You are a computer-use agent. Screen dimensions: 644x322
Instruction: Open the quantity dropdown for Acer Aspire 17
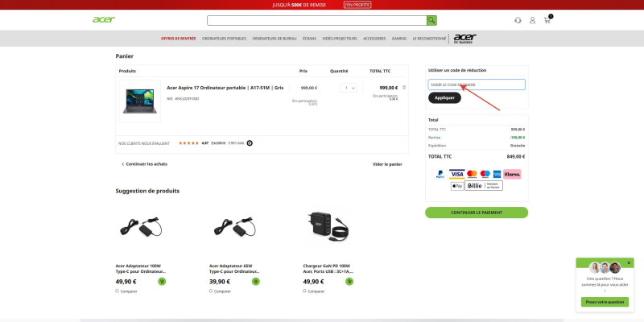(349, 88)
